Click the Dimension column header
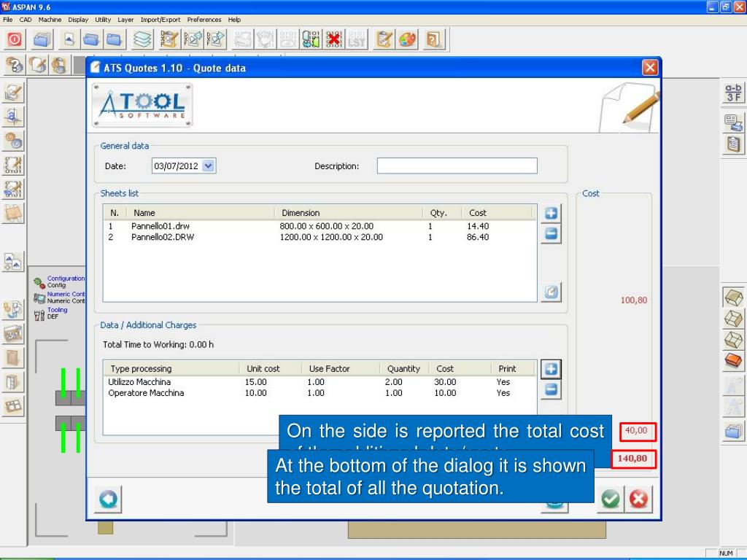This screenshot has height=560, width=747. tap(349, 213)
